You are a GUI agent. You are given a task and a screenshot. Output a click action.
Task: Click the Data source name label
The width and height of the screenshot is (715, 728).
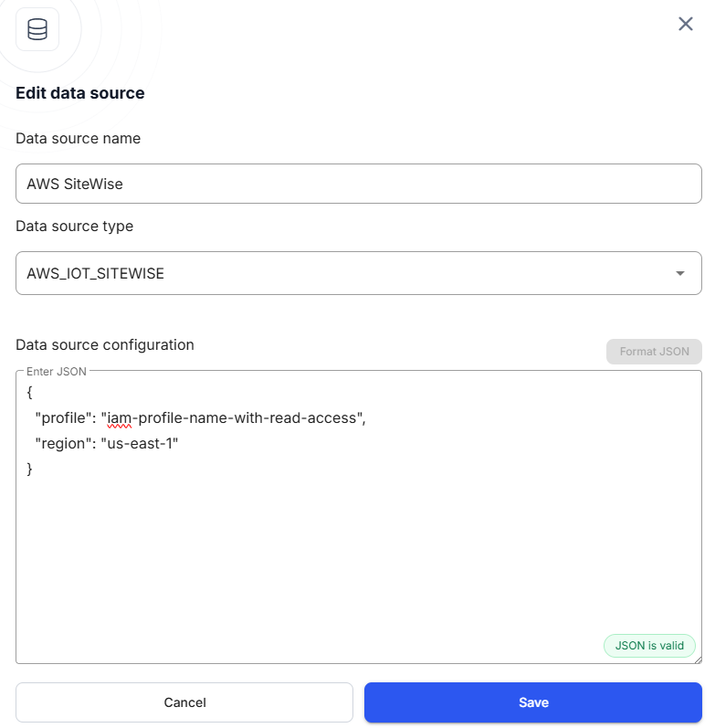pos(79,139)
